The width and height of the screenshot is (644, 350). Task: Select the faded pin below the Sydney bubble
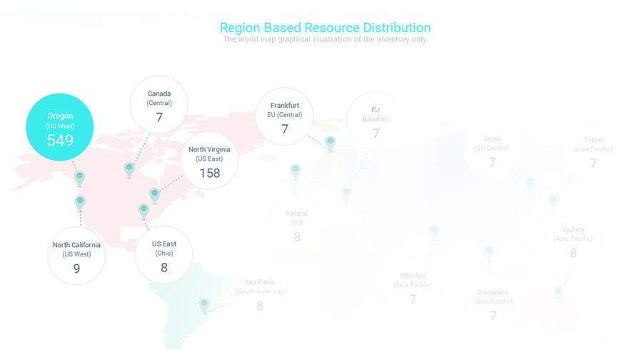(558, 294)
